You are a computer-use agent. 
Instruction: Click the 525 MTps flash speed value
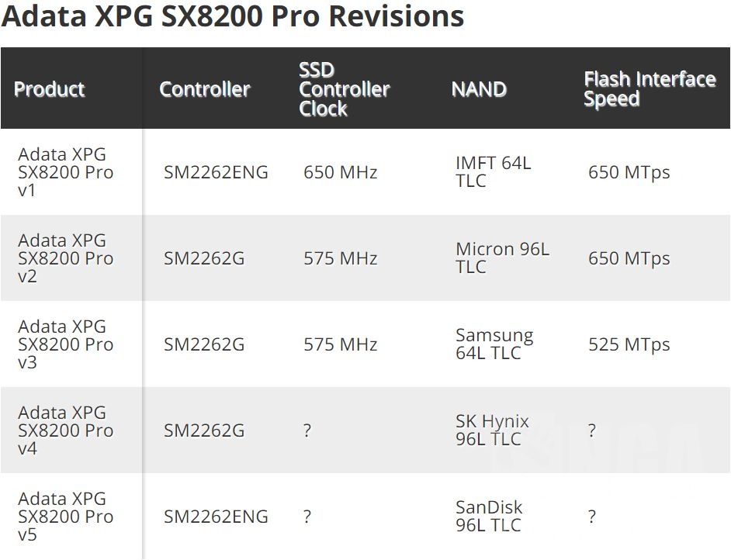click(x=629, y=344)
